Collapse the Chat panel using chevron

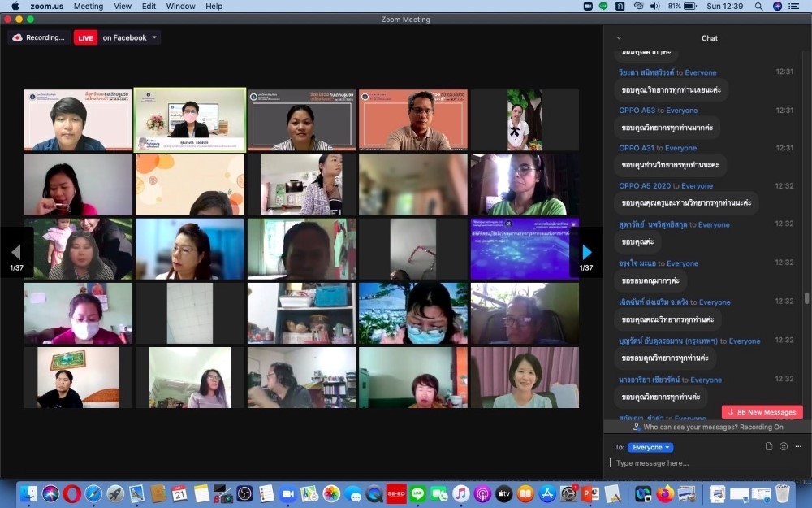point(619,37)
